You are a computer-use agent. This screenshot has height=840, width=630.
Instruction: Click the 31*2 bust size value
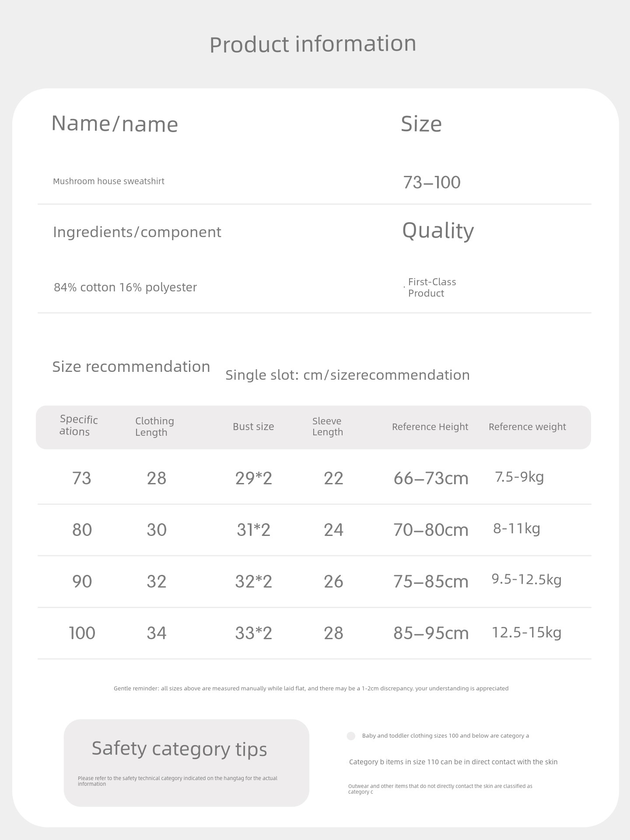tap(254, 530)
